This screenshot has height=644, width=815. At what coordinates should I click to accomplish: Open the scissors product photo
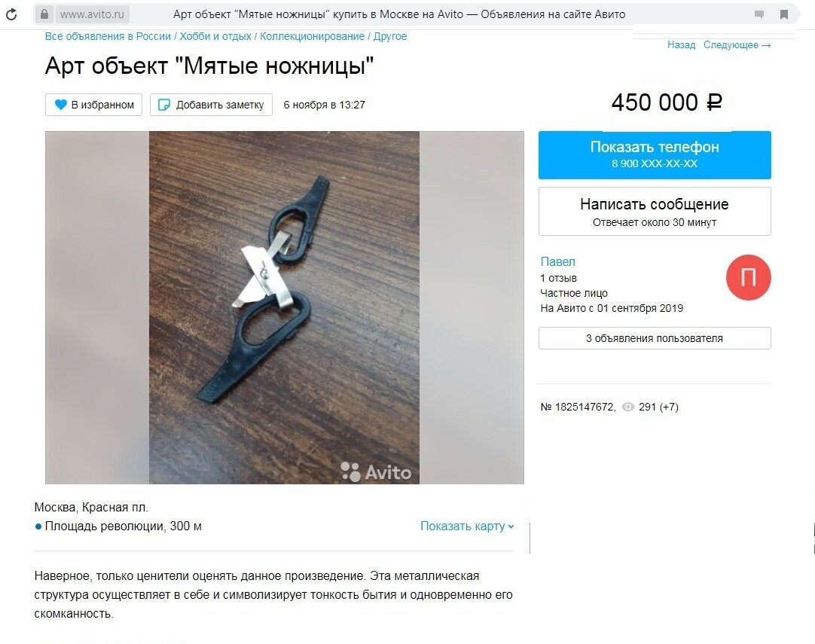pos(284,307)
